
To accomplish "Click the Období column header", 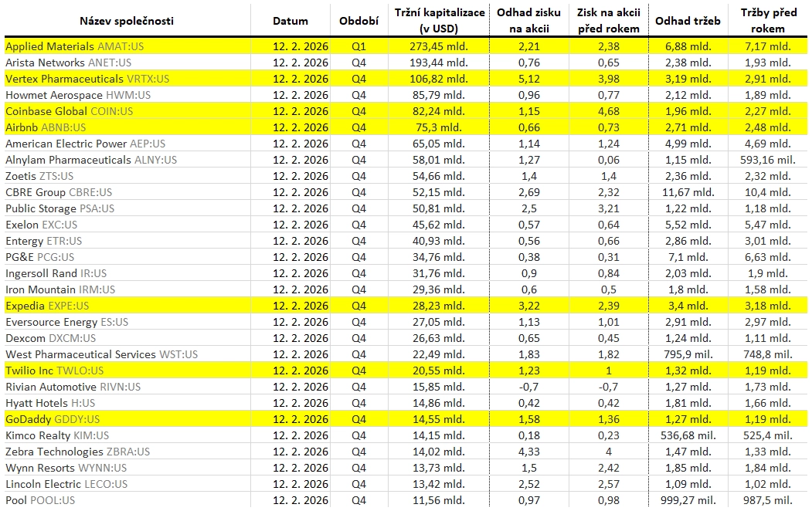I will [x=359, y=21].
